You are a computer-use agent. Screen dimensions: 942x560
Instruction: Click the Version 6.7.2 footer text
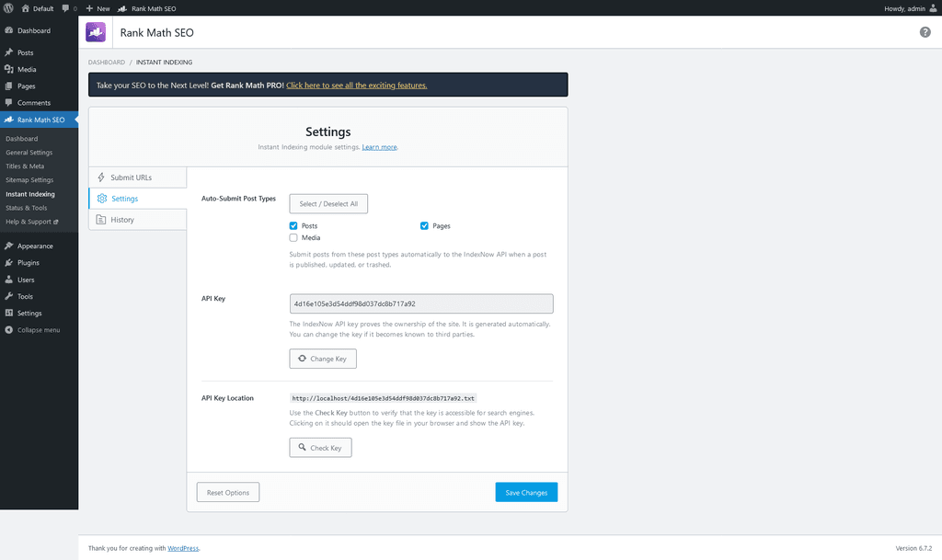[x=913, y=548]
